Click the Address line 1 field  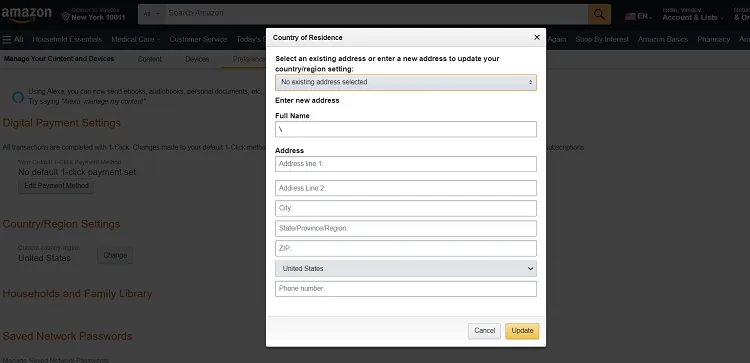coord(406,164)
